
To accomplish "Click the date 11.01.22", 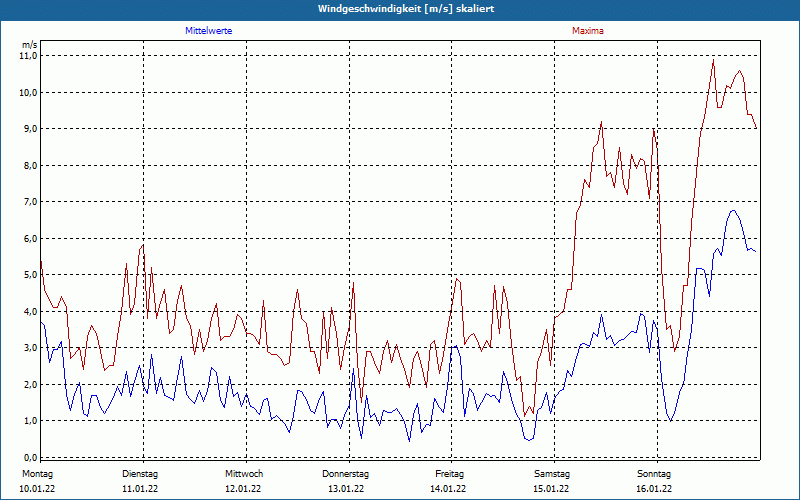I will (x=140, y=489).
